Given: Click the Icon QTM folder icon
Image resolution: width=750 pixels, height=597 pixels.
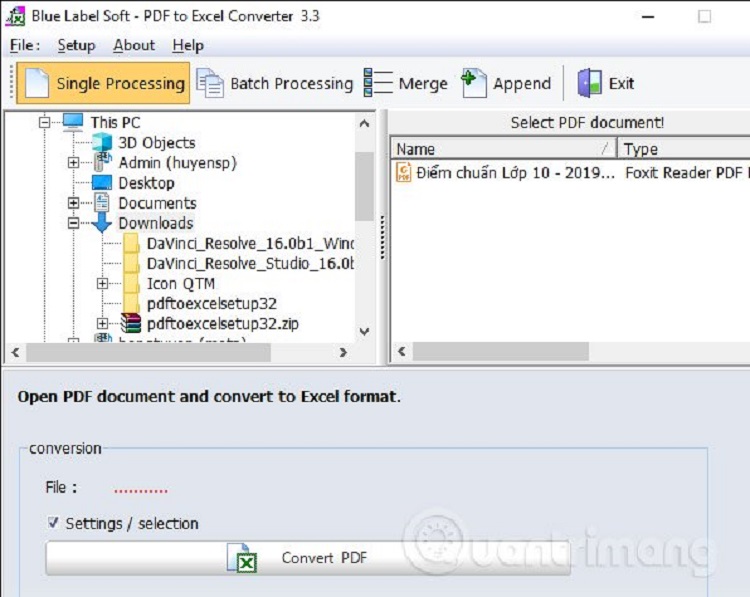Looking at the screenshot, I should pos(131,283).
